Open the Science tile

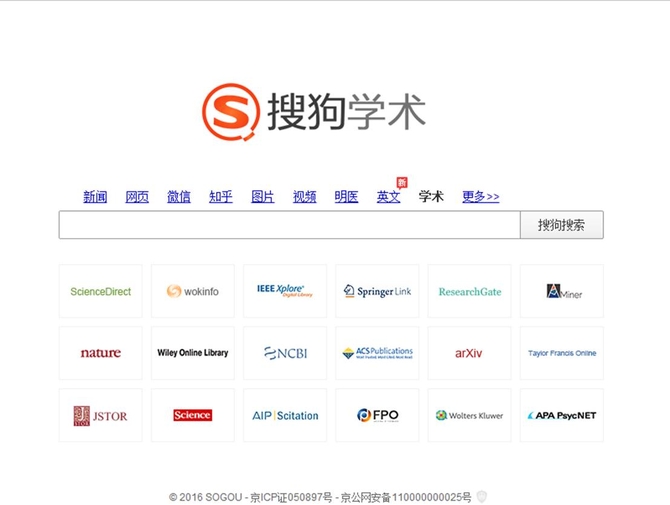click(193, 415)
